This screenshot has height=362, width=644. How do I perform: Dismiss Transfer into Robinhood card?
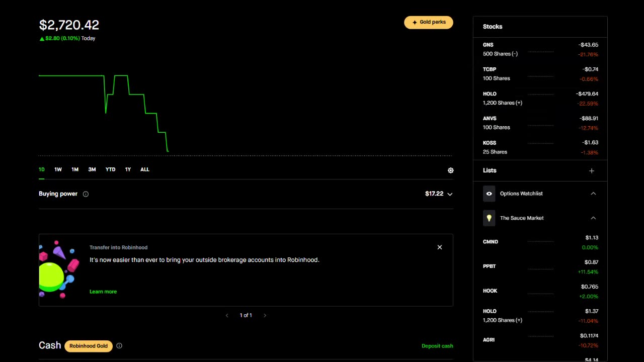point(440,247)
